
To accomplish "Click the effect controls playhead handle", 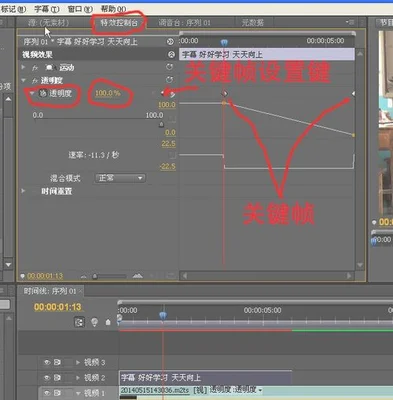I will (x=224, y=42).
